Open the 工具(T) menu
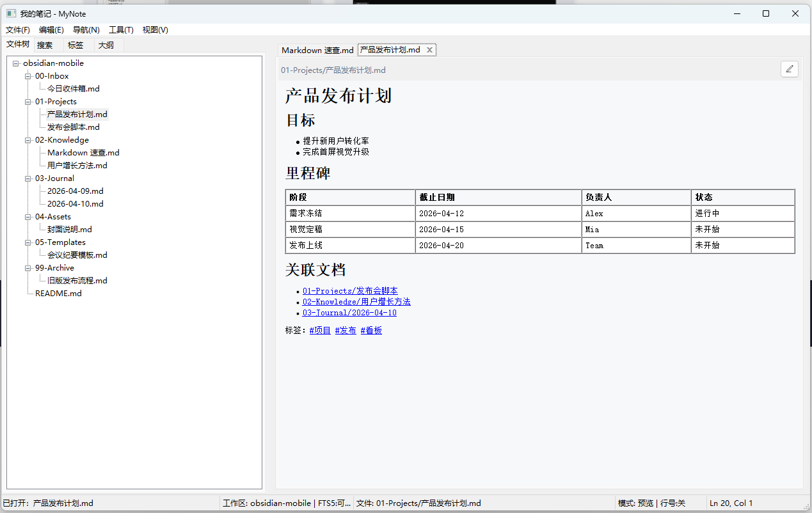 coord(121,29)
